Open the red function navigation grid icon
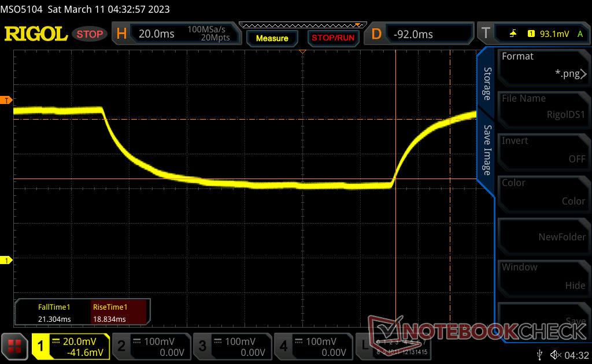The height and width of the screenshot is (364, 592). (15, 347)
